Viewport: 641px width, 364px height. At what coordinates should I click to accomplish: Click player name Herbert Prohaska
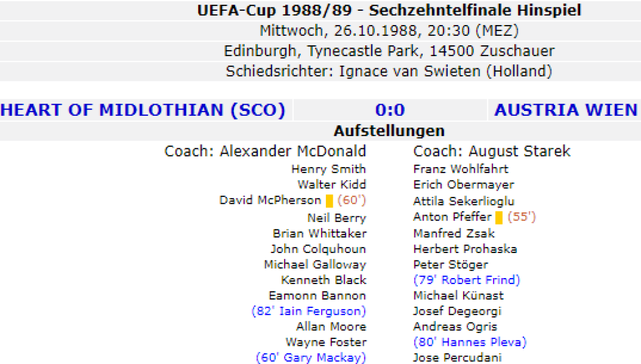tap(465, 249)
